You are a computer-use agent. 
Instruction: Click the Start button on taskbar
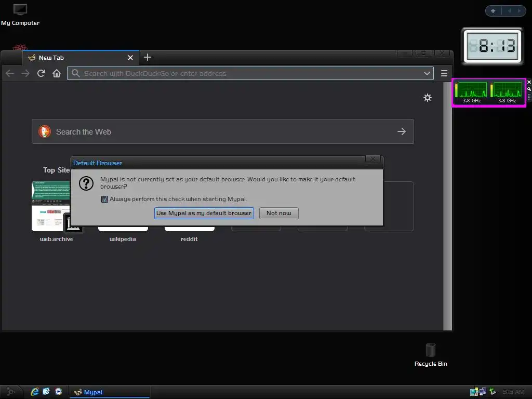[x=11, y=392]
